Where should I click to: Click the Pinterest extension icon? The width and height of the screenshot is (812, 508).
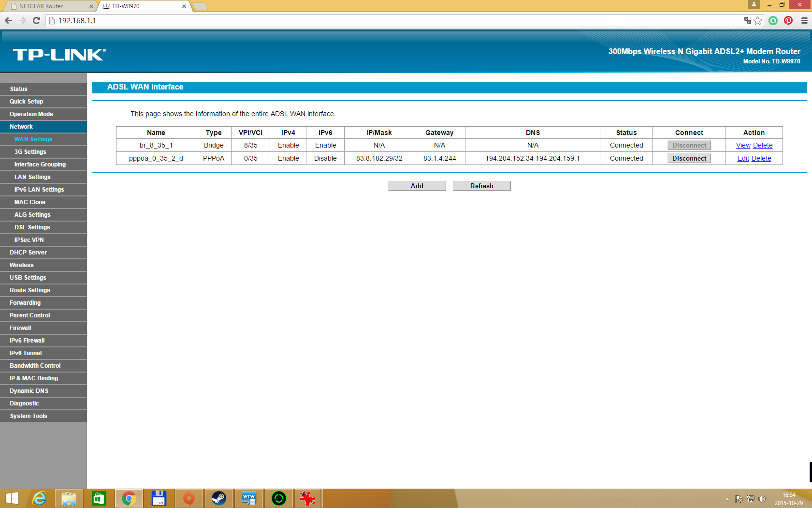(788, 20)
